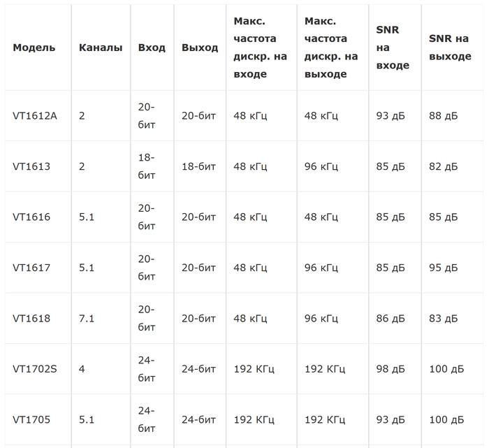The width and height of the screenshot is (489, 448).
Task: Click the VT1616 row label
Action: (31, 217)
